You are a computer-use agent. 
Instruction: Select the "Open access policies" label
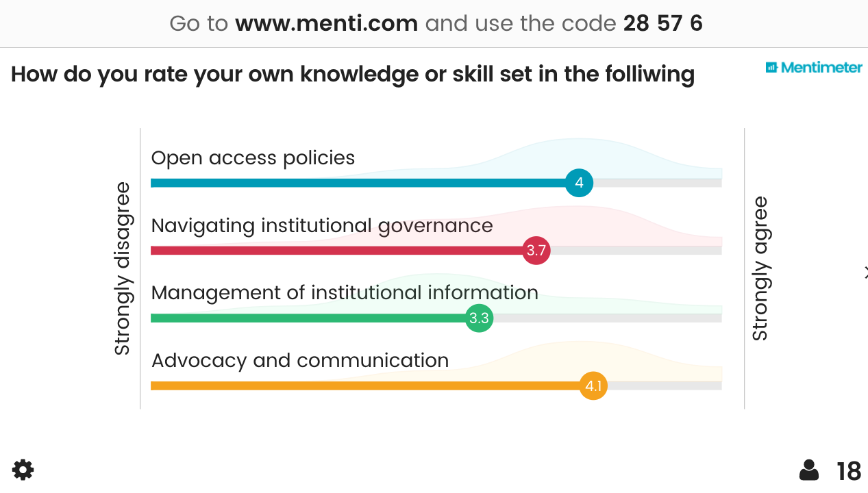253,158
